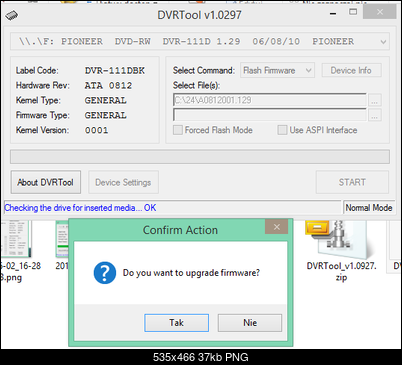Screen dimensions: 402x365
Task: Click the DVRTool_v1.0927.zip file name
Action: point(341,271)
